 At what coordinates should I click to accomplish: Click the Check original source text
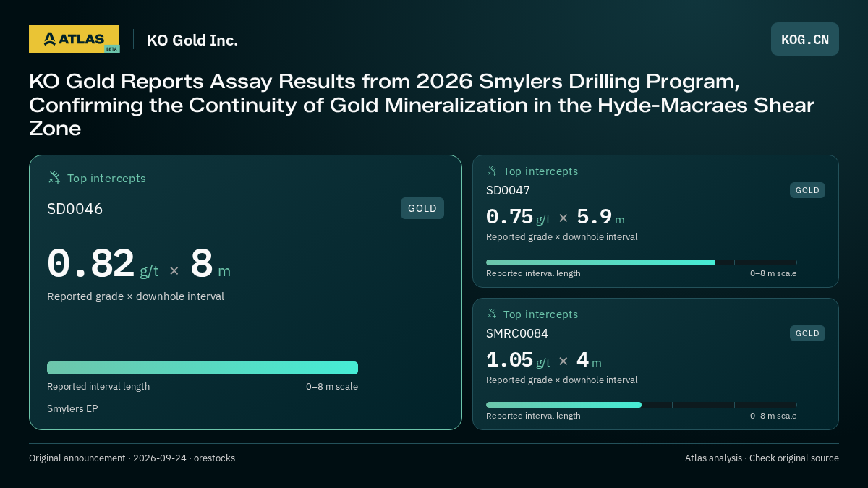point(794,458)
